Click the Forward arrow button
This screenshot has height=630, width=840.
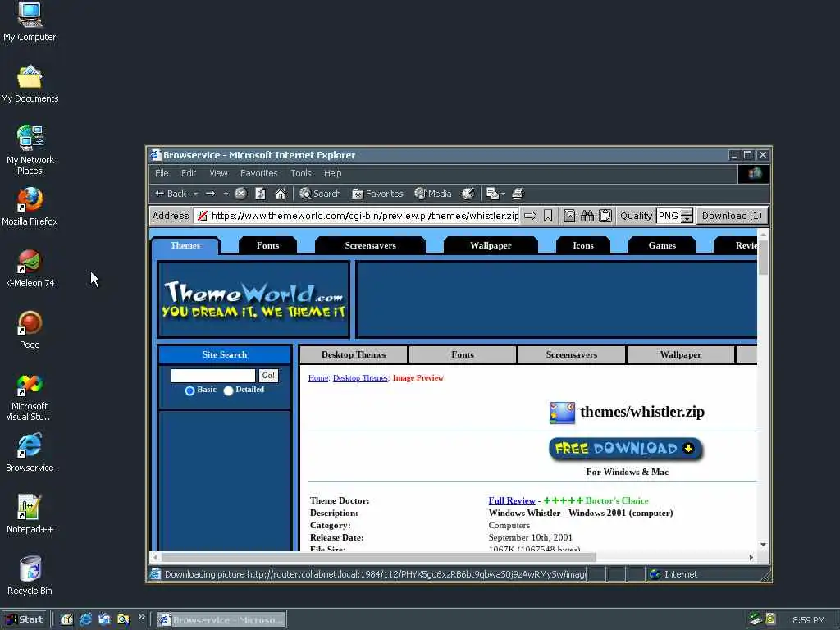pos(211,194)
